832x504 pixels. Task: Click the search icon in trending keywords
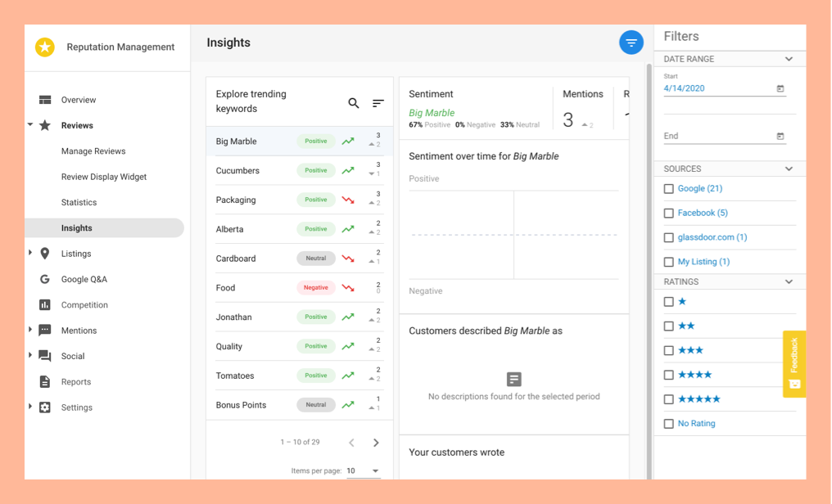coord(354,103)
